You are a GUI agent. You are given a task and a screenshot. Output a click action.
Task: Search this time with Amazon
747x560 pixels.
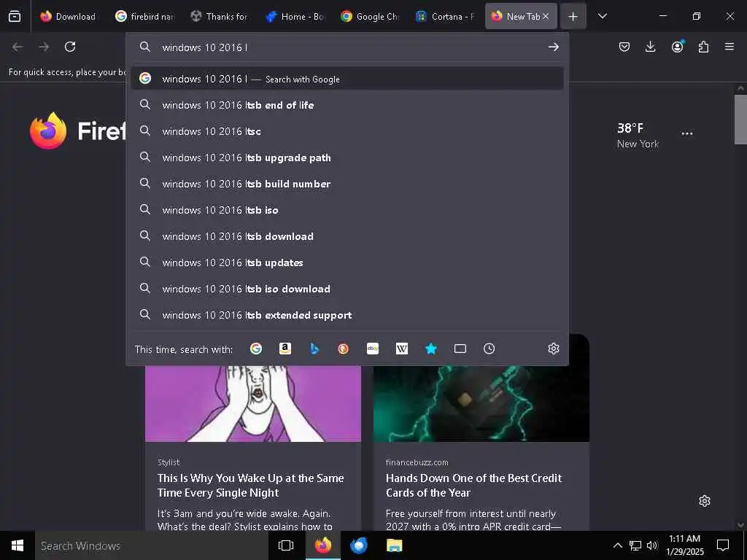(285, 349)
